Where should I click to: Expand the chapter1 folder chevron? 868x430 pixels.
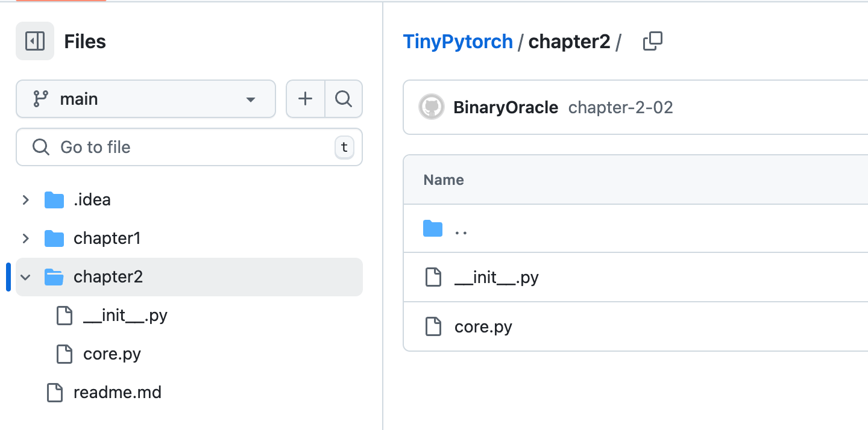click(25, 238)
